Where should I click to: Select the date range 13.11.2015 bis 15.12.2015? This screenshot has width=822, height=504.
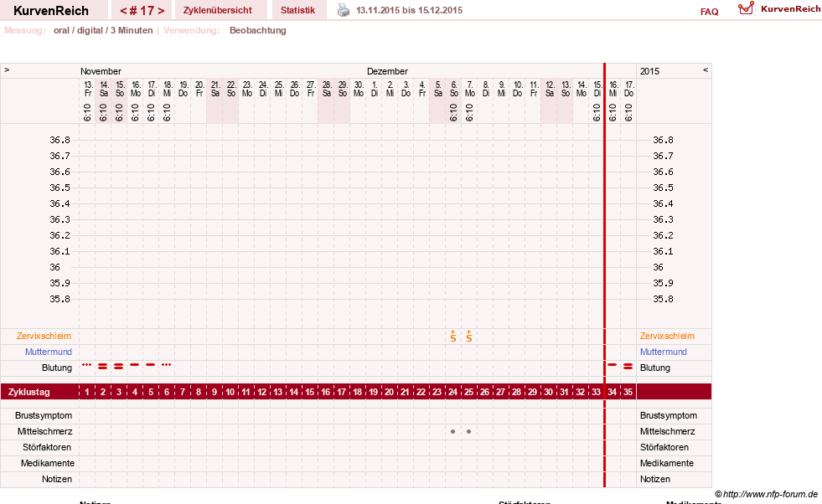(x=410, y=10)
